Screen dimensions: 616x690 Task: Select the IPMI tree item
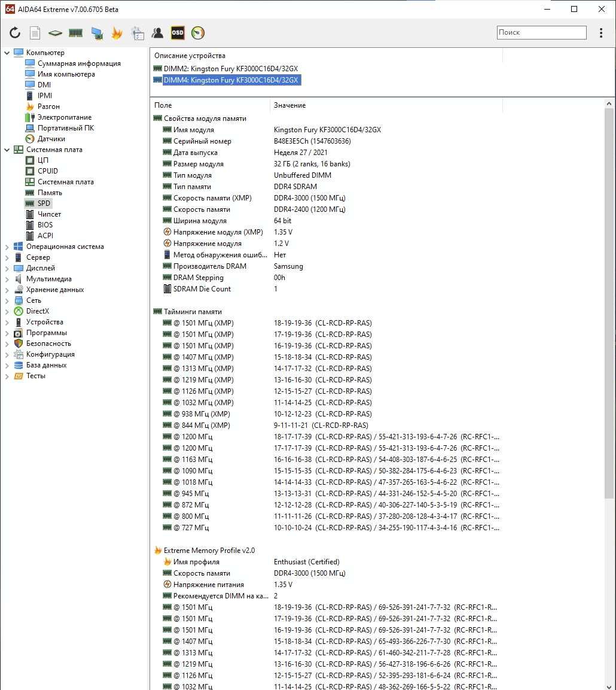(x=44, y=96)
